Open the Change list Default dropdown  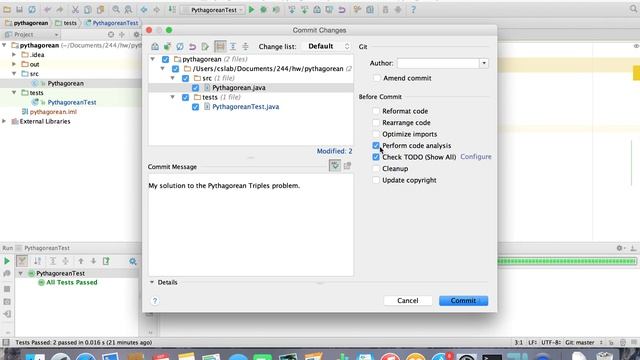pyautogui.click(x=327, y=47)
